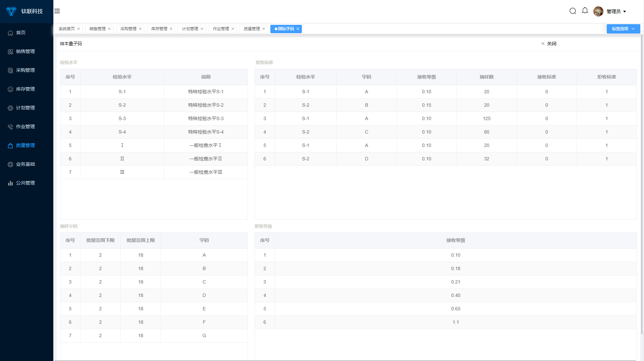The height and width of the screenshot is (361, 644).
Task: Close the 销售管理 tab with its X
Action: [x=109, y=29]
